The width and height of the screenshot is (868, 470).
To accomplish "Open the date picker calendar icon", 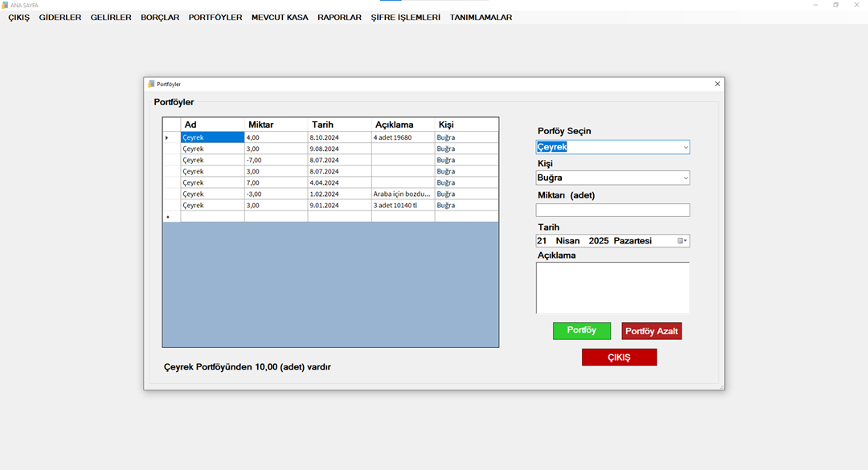I will click(682, 241).
